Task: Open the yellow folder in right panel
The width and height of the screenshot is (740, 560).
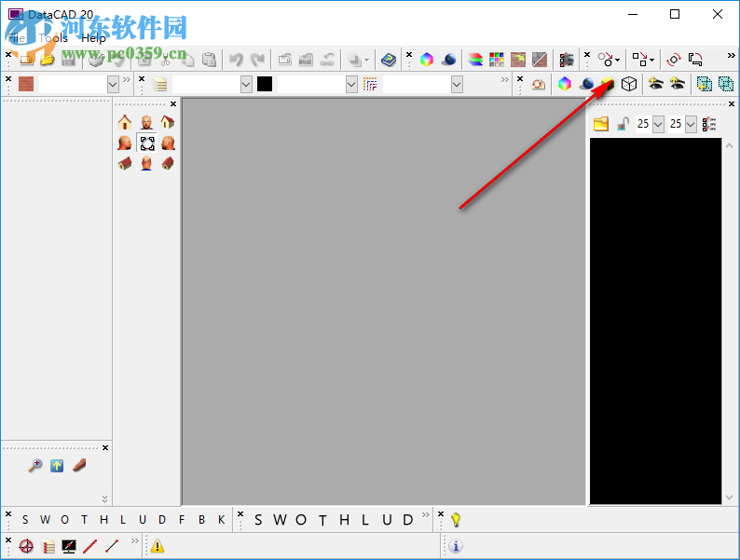Action: [x=601, y=124]
